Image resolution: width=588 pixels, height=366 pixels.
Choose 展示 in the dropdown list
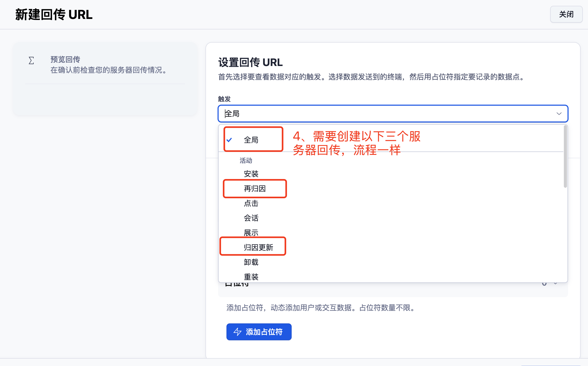pos(251,233)
